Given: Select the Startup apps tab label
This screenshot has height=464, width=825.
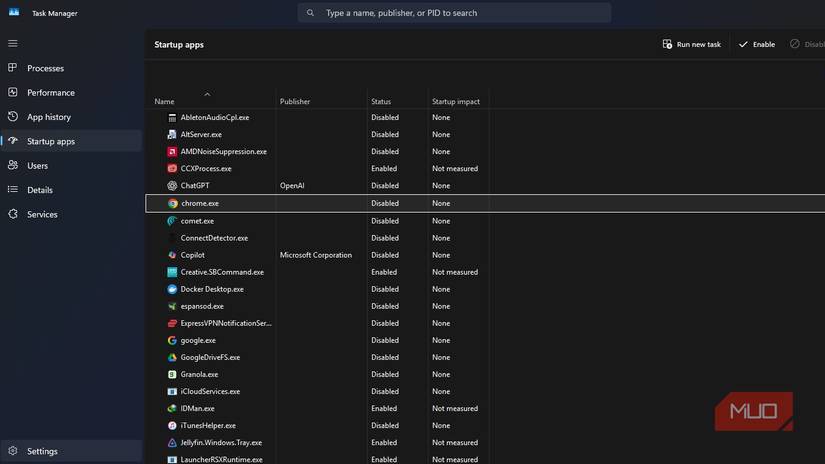Looking at the screenshot, I should click(x=51, y=142).
